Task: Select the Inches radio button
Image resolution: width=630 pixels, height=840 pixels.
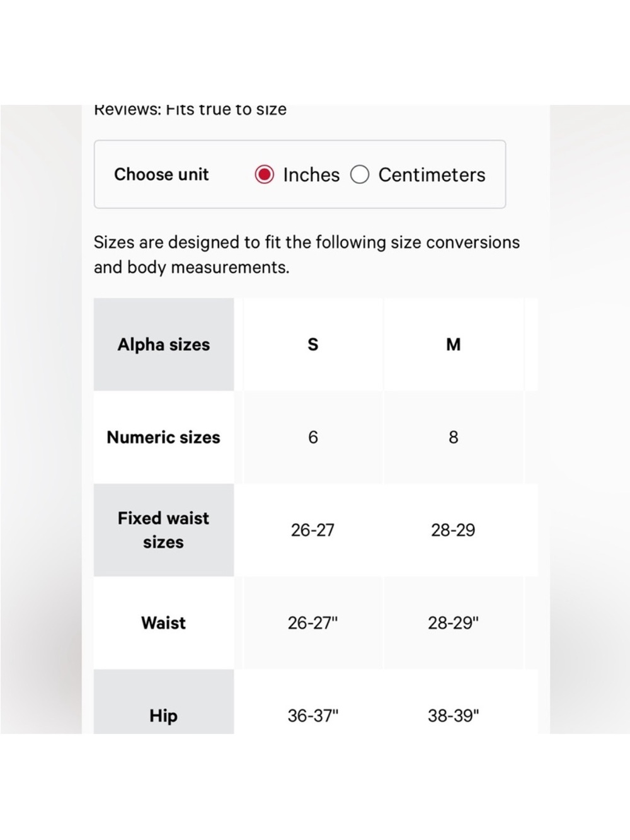Action: [264, 175]
